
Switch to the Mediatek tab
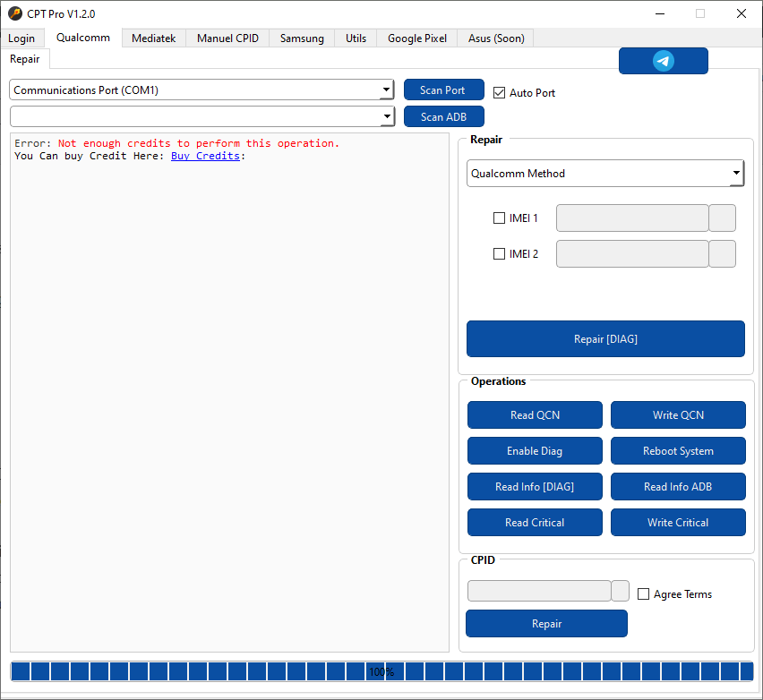[154, 38]
